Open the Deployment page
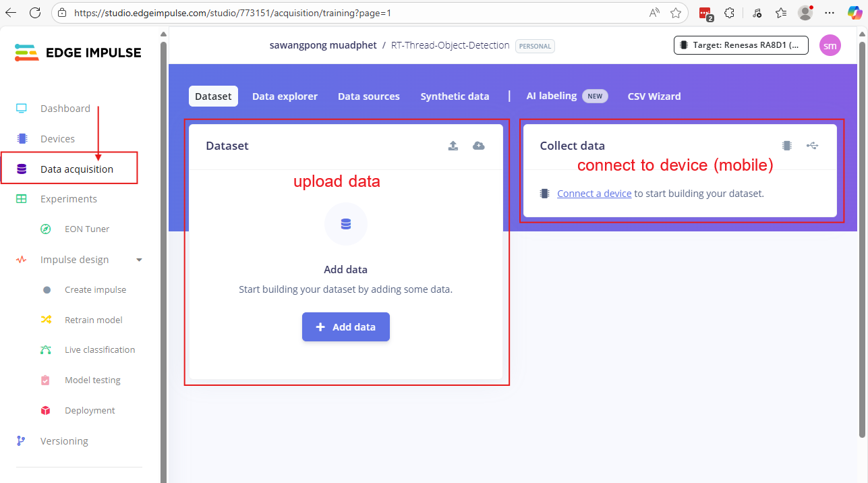Image resolution: width=868 pixels, height=483 pixels. (89, 410)
